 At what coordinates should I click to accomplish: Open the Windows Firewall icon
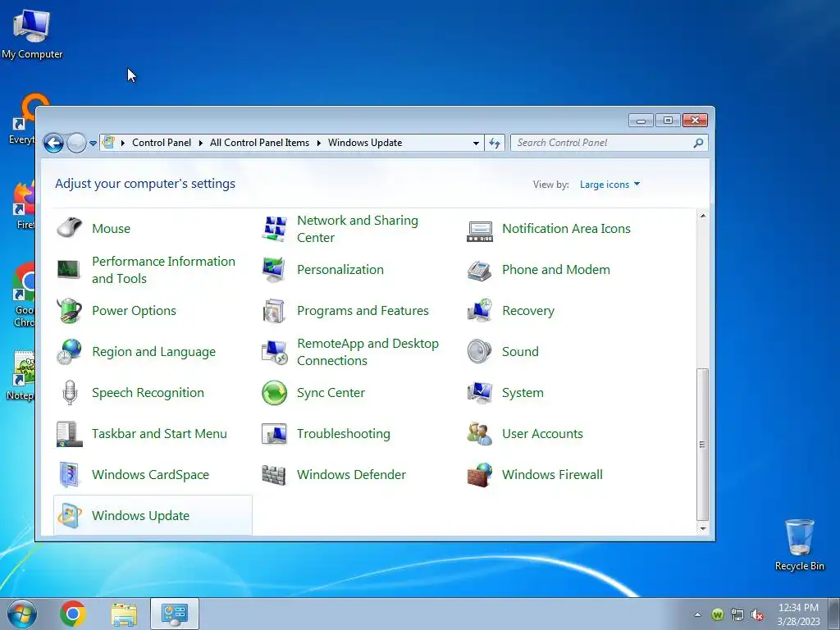pyautogui.click(x=480, y=475)
